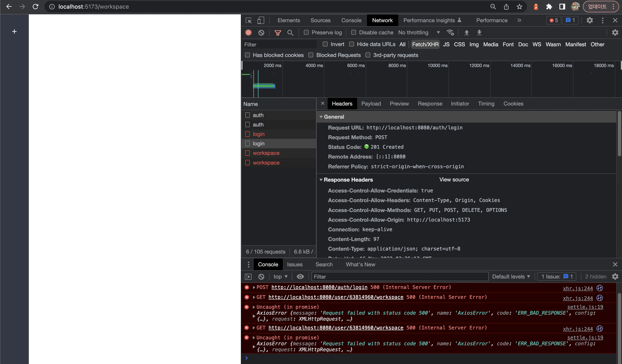Image resolution: width=622 pixels, height=364 pixels.
Task: Click the headers pane vertical scrollbar
Action: pos(619,133)
